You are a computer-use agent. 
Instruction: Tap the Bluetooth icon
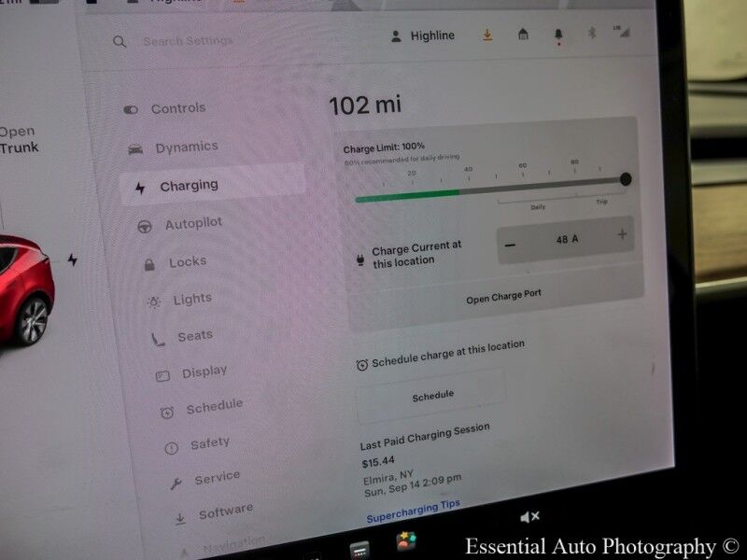590,34
